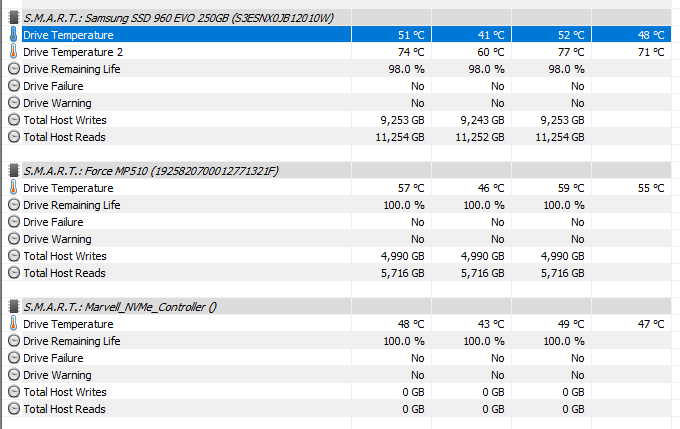Click the thermometer icon of Force MP510 Drive Temperature
Viewport: 680px width, 429px height.
coord(14,188)
